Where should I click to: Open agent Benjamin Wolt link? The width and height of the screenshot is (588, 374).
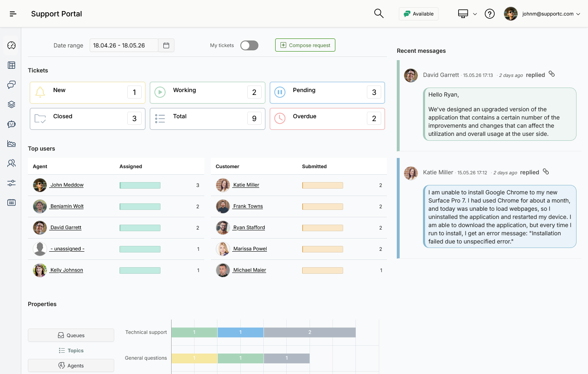click(67, 206)
